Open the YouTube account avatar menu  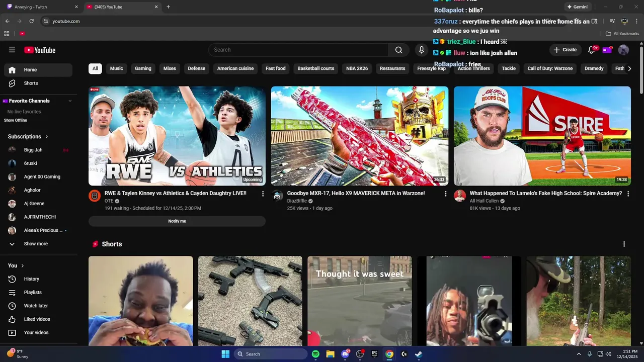click(x=623, y=50)
